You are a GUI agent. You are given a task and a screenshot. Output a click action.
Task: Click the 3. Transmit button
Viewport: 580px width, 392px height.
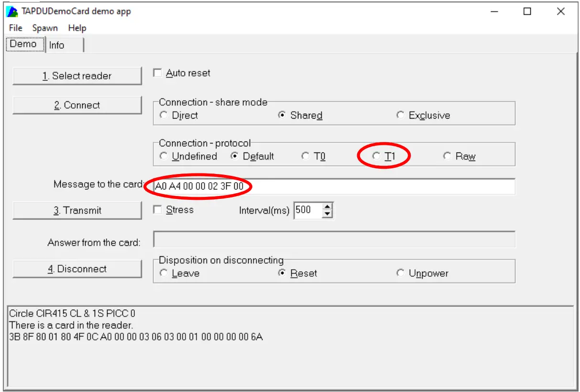(77, 210)
